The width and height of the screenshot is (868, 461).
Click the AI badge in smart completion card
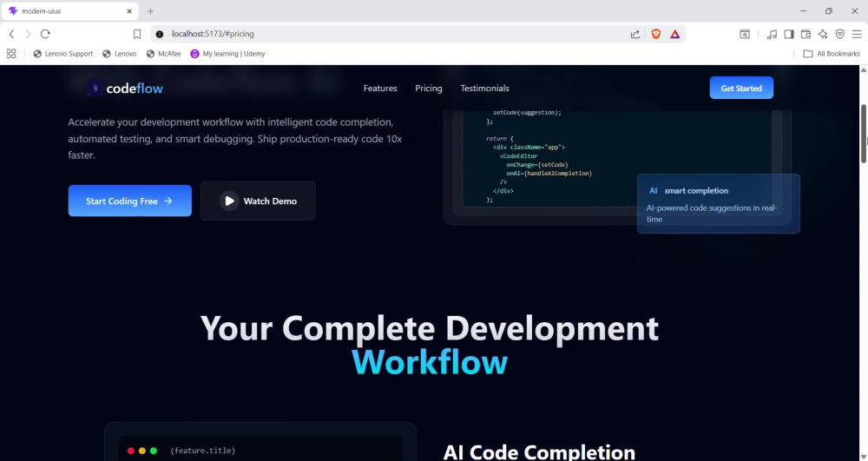pyautogui.click(x=654, y=190)
